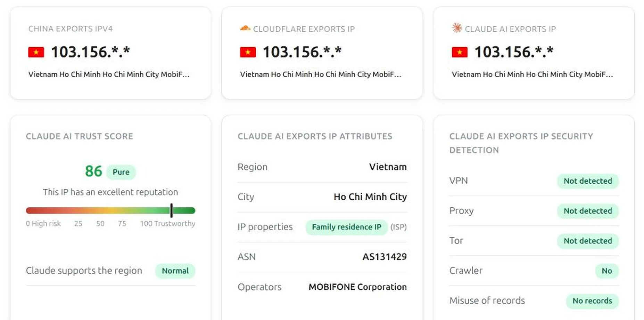Click the China Exports IPv4 heading
Screen dimensions: 644x320
click(x=71, y=29)
